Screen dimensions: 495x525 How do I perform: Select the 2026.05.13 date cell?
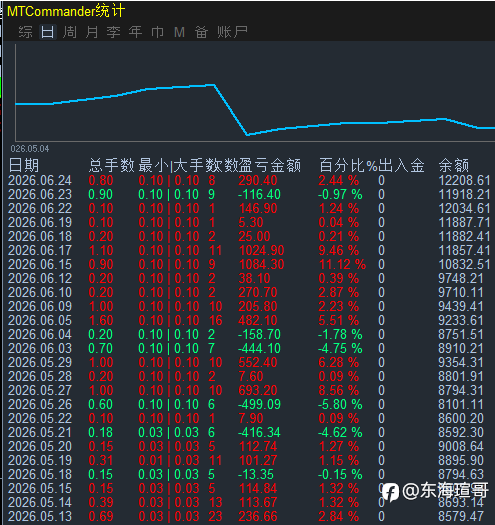tap(40, 517)
